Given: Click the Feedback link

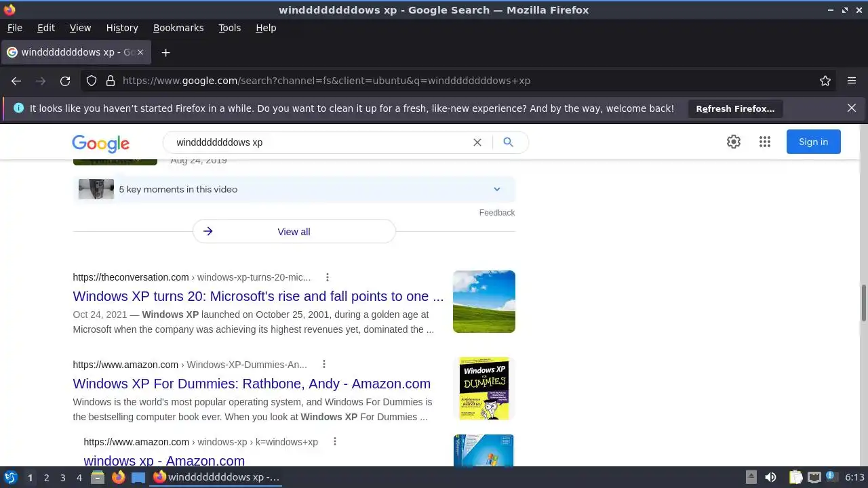Looking at the screenshot, I should (497, 213).
